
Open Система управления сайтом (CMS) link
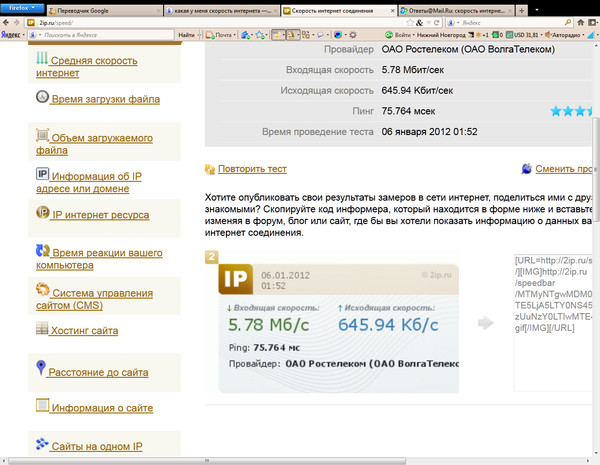(x=95, y=299)
